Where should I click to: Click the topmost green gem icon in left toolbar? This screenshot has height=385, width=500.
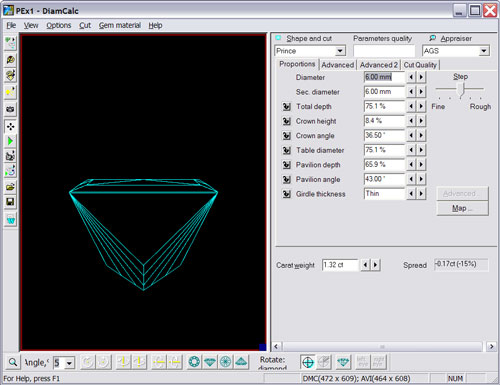10,43
